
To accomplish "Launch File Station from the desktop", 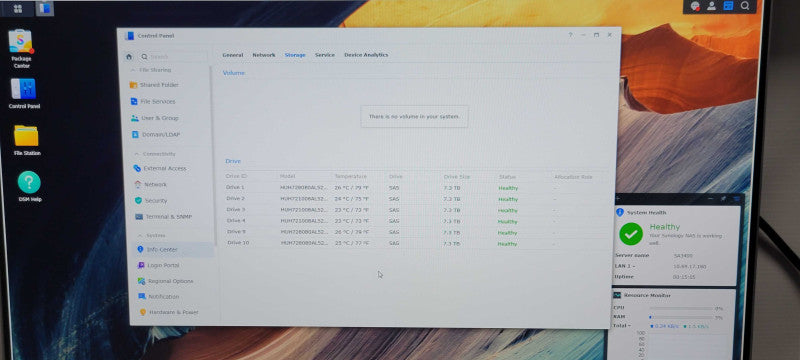I will [x=27, y=140].
